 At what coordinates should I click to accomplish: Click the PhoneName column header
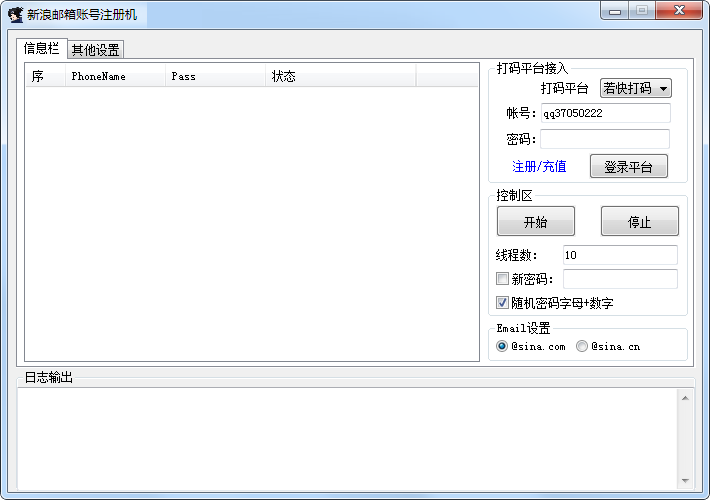pos(114,76)
